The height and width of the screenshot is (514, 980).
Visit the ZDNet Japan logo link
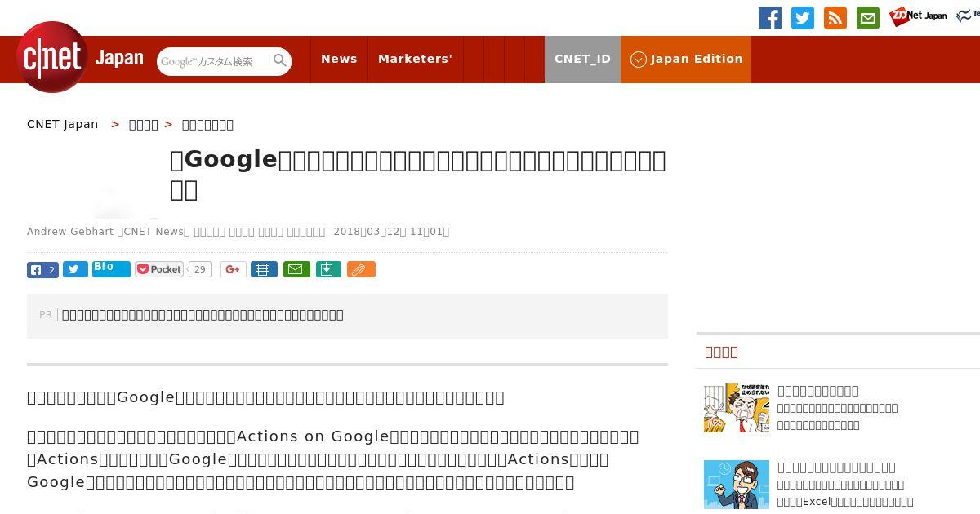(918, 16)
